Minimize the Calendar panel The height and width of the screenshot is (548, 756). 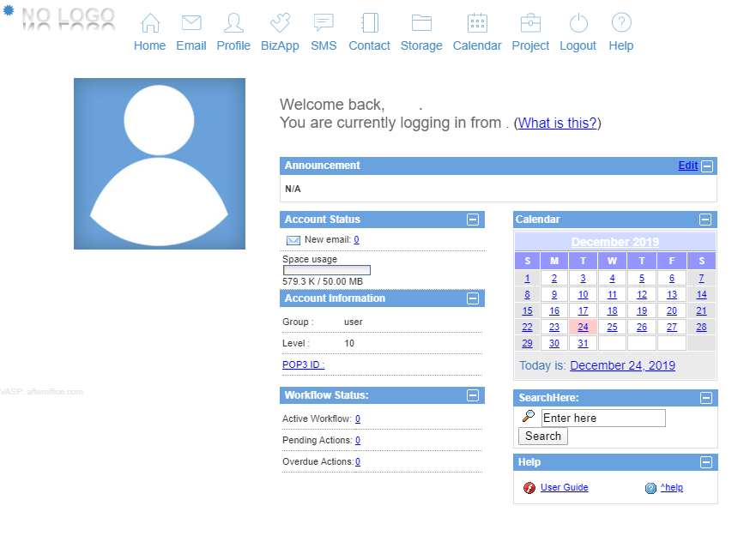pos(705,220)
